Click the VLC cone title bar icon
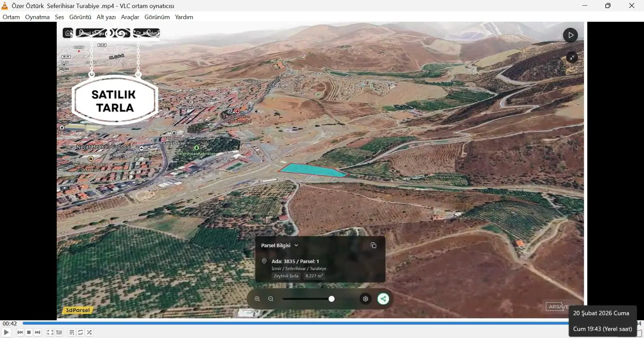The image size is (644, 338). click(5, 6)
